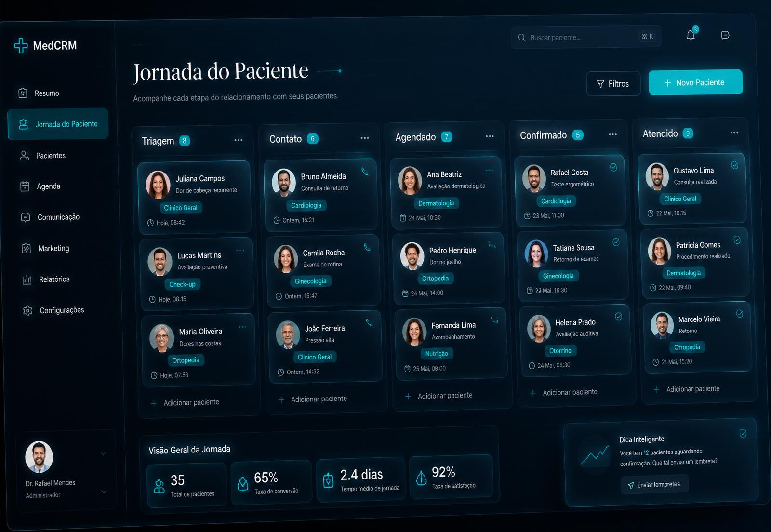771x532 pixels.
Task: Call Bruno Almeida via phone icon
Action: (x=365, y=171)
